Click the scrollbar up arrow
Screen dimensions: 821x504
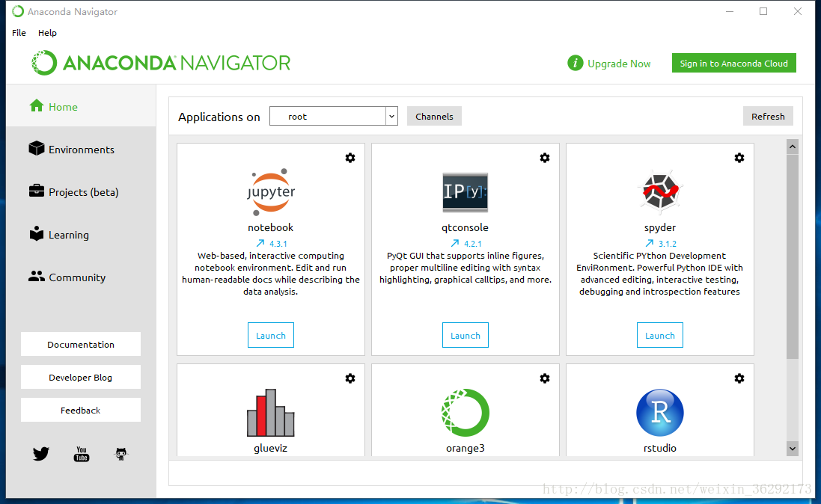point(793,147)
